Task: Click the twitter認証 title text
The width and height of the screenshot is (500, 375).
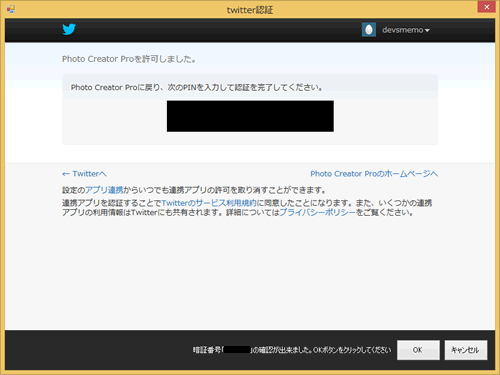Action: [250, 10]
